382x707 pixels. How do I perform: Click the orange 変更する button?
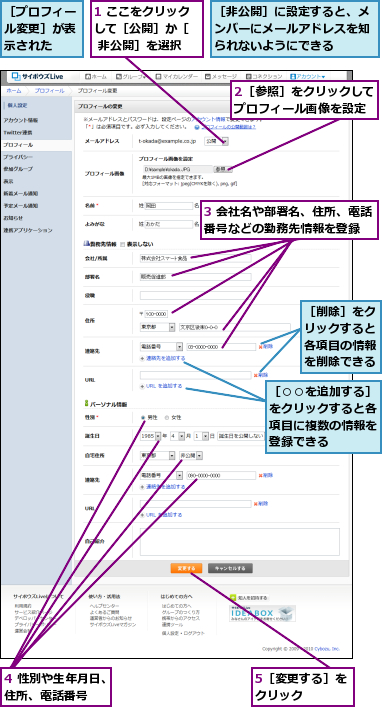[186, 568]
